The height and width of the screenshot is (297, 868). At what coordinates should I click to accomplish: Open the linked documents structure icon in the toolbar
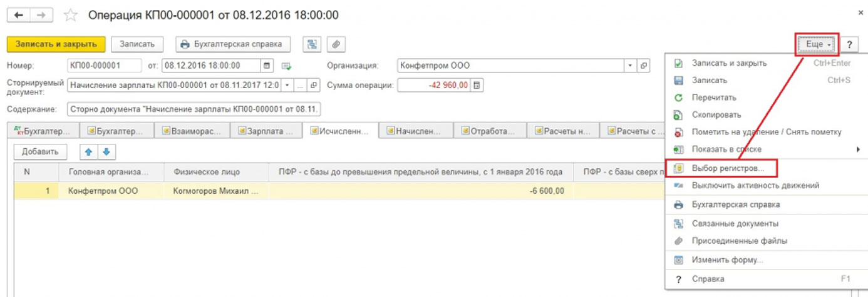tap(311, 44)
